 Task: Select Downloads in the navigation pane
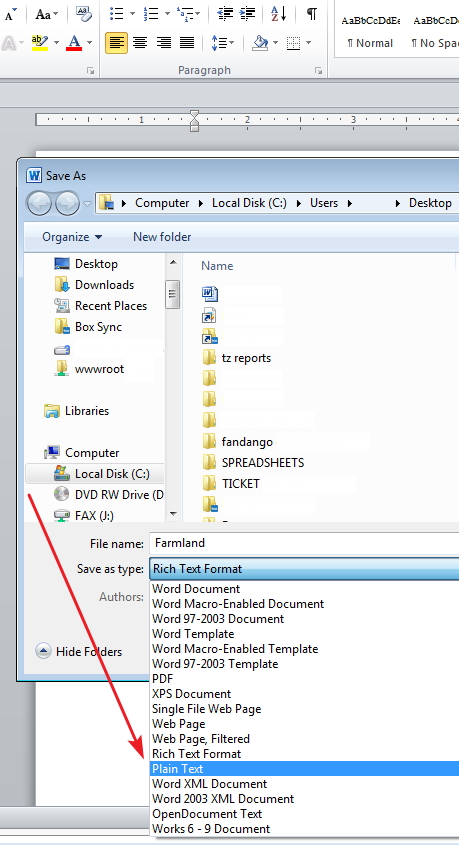click(x=94, y=285)
